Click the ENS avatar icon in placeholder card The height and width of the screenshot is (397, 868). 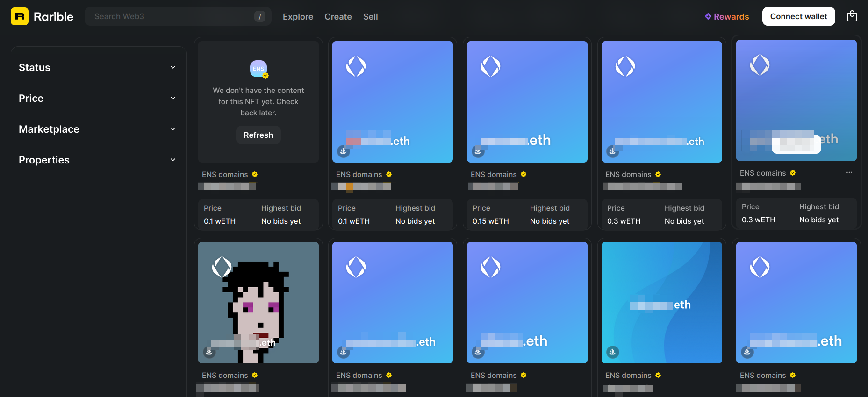pos(258,69)
